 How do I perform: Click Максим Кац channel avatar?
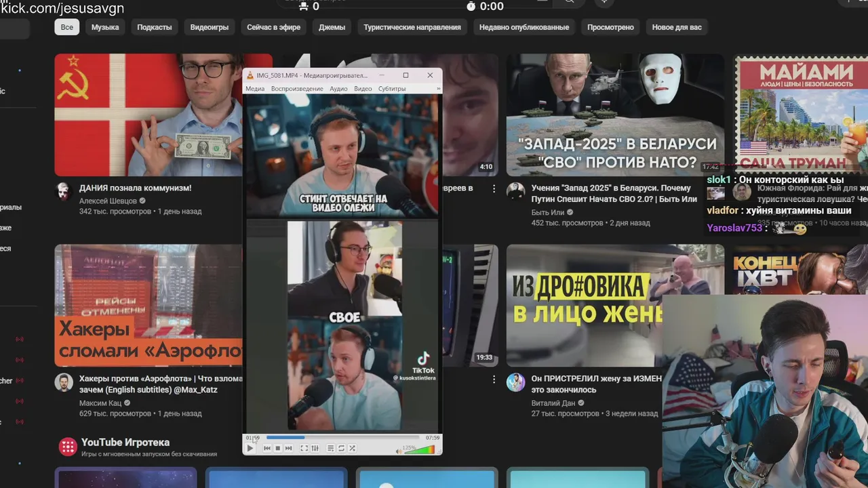(64, 382)
